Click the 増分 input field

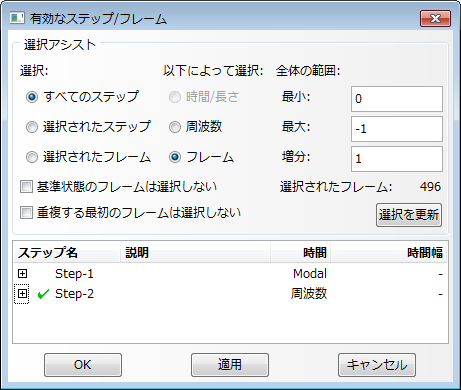tap(397, 159)
